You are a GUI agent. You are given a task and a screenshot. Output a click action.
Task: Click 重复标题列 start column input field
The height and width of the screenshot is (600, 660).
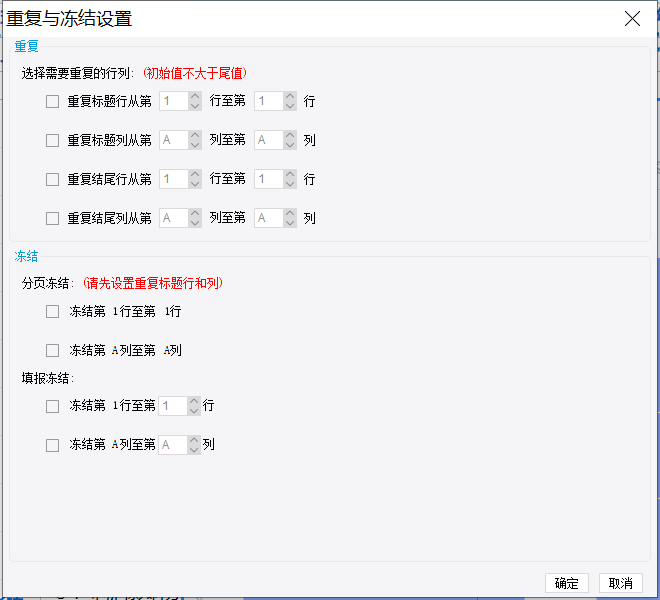coord(174,140)
